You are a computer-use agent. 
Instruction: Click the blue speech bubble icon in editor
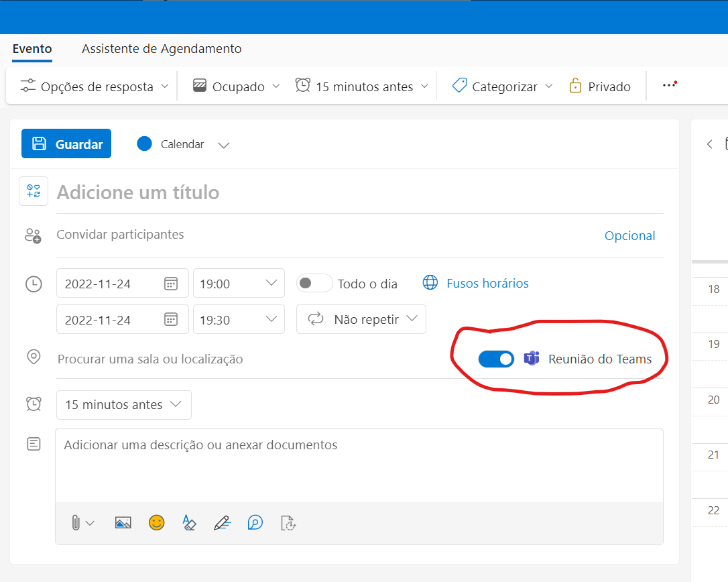tap(255, 522)
